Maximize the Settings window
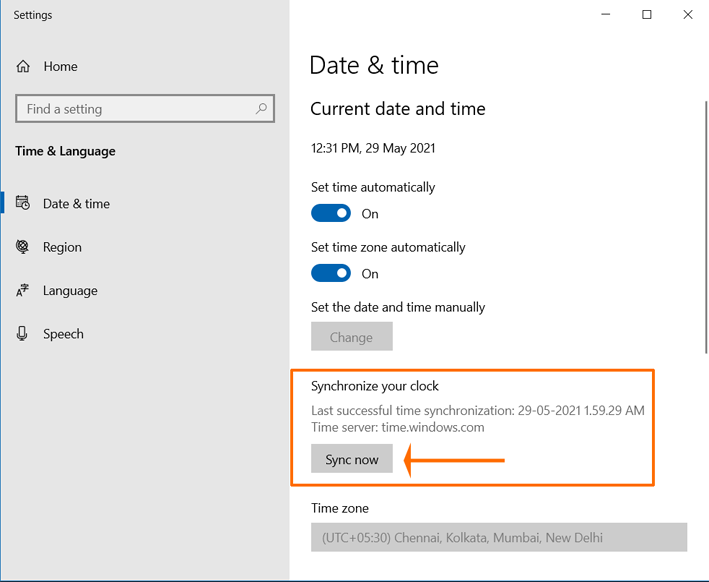Image resolution: width=709 pixels, height=582 pixels. (x=647, y=14)
